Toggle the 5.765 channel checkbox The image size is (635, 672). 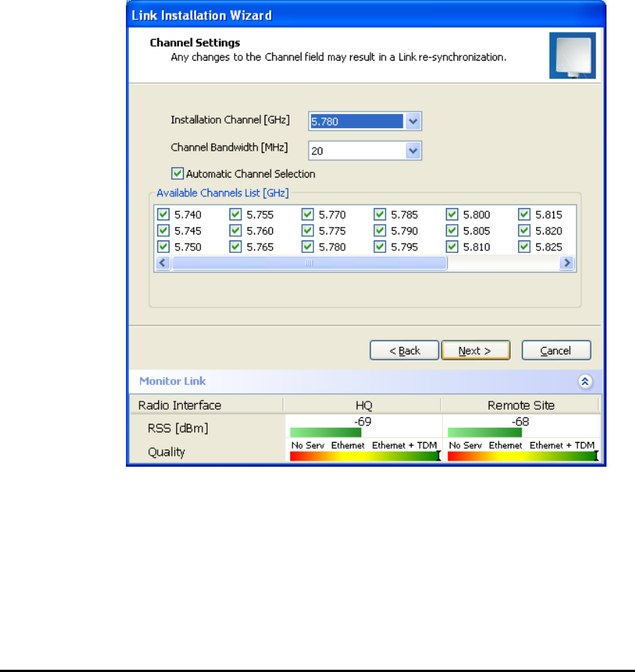(235, 247)
